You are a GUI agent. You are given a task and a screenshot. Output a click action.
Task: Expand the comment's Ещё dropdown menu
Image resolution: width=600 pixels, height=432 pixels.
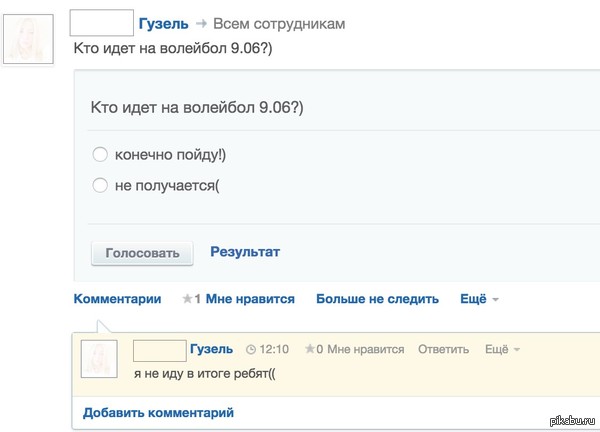502,349
